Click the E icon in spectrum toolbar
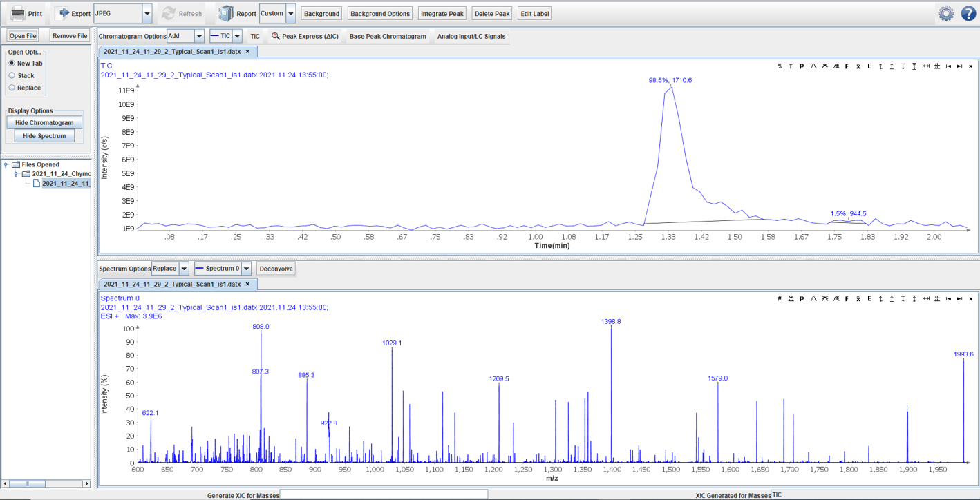This screenshot has width=980, height=500. pyautogui.click(x=869, y=299)
